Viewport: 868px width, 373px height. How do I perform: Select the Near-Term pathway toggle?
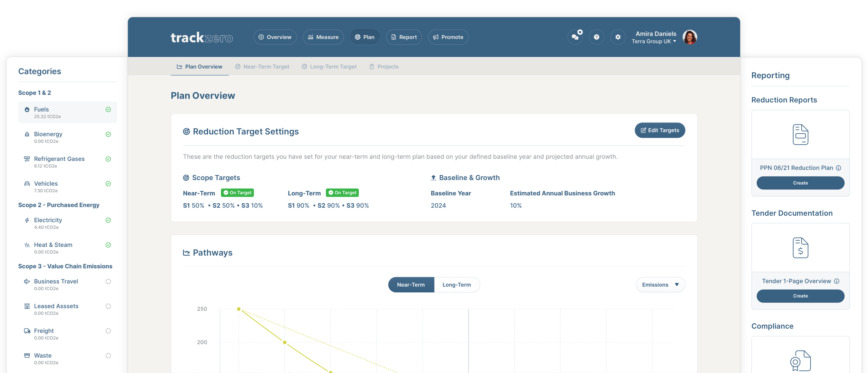pyautogui.click(x=411, y=285)
